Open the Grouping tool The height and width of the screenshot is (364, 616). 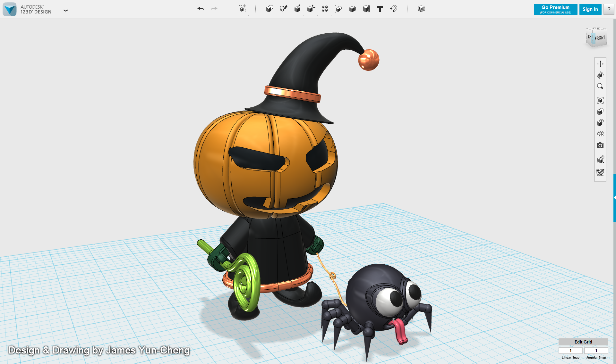pyautogui.click(x=338, y=9)
